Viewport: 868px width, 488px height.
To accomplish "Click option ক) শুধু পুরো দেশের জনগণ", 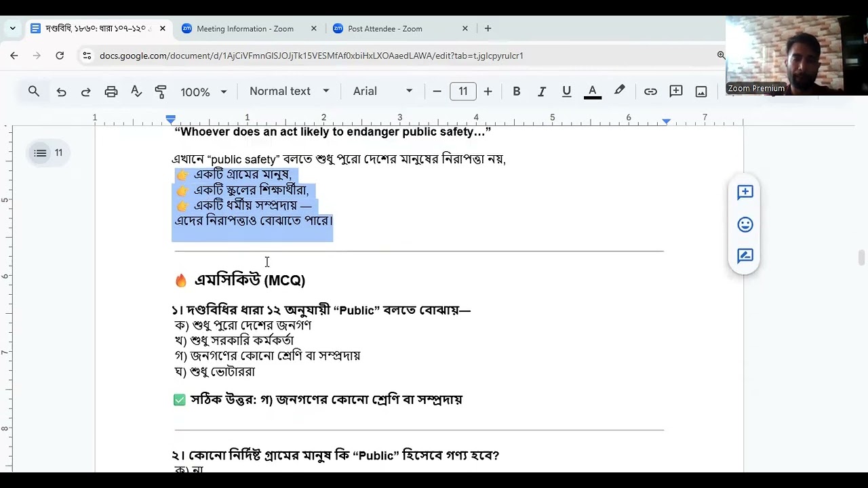I will [243, 325].
